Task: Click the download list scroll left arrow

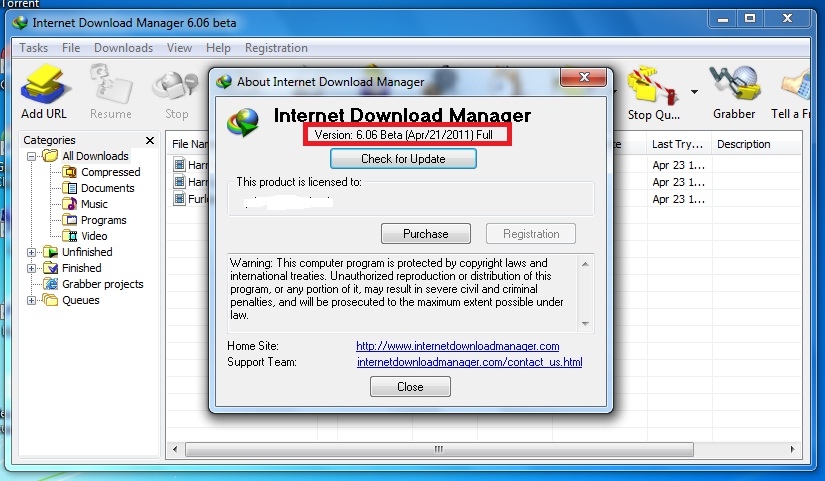Action: 175,449
